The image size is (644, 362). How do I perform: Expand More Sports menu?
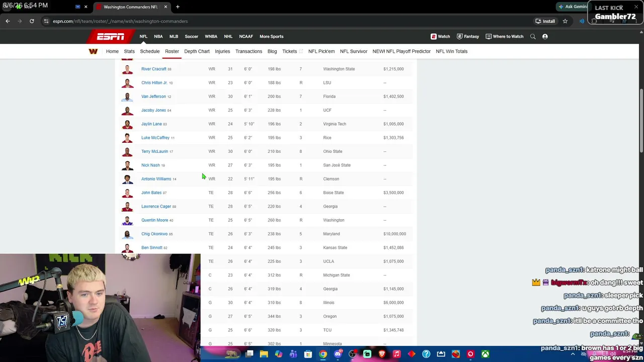pos(271,36)
